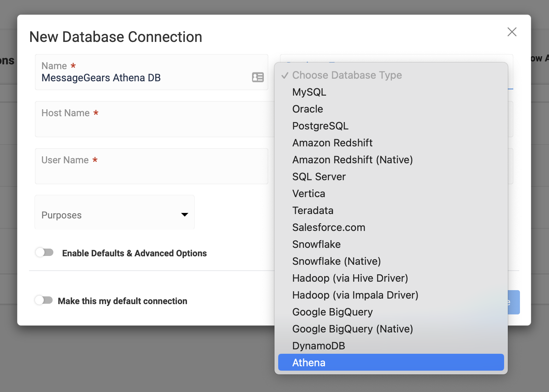Open the Purposes dropdown

point(115,213)
